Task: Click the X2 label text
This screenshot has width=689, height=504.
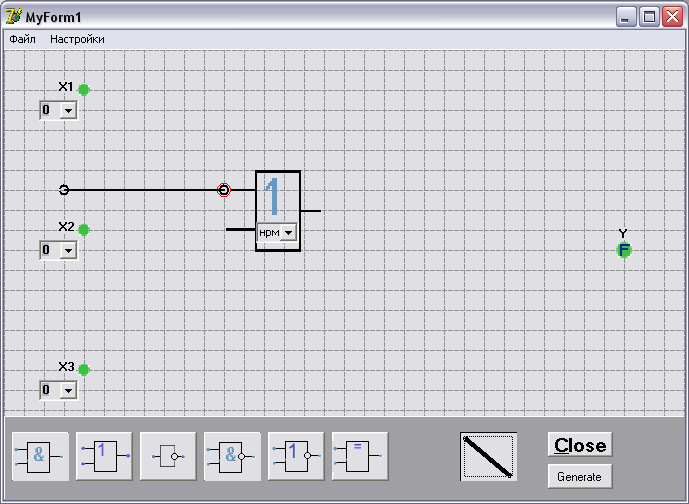Action: pyautogui.click(x=66, y=227)
